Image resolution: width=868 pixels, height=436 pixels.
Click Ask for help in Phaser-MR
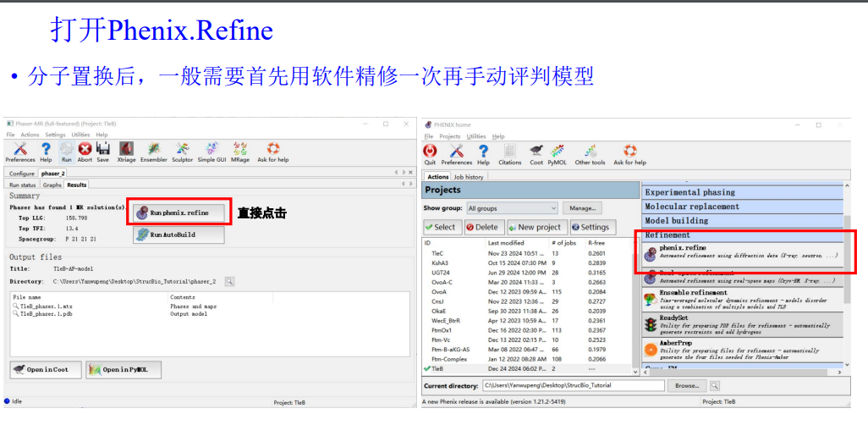273,152
